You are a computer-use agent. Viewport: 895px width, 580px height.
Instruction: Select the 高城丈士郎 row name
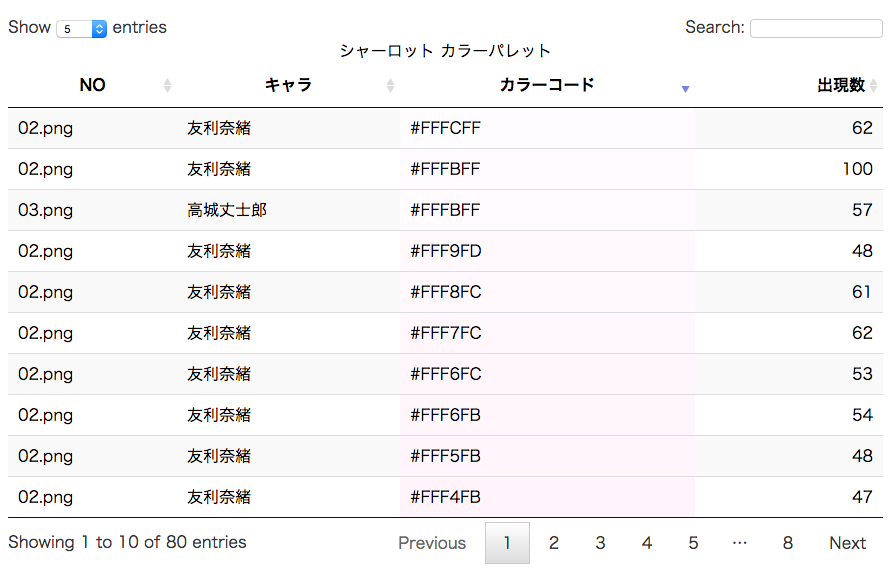(x=227, y=210)
